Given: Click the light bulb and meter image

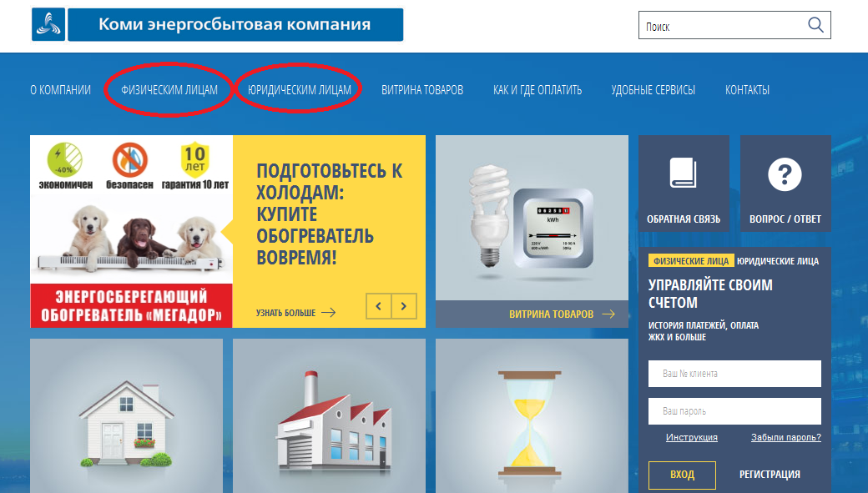Looking at the screenshot, I should (532, 217).
